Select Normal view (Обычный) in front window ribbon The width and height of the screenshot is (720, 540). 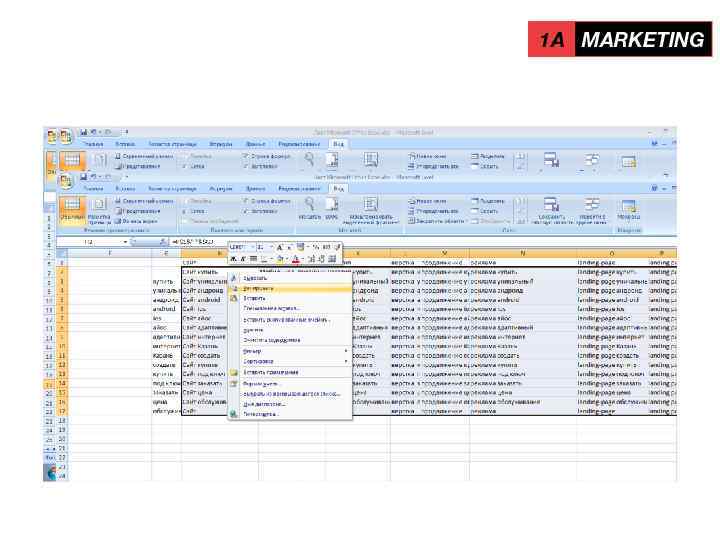pos(72,210)
